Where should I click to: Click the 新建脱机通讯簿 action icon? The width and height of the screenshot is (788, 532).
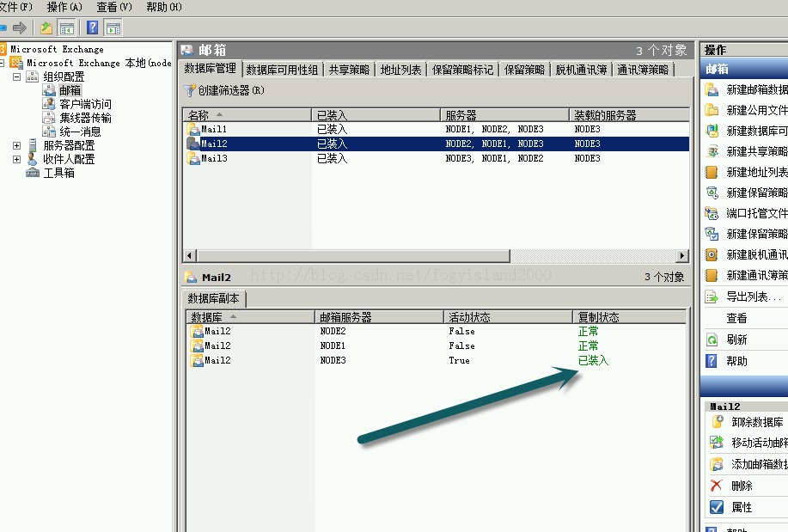click(712, 254)
